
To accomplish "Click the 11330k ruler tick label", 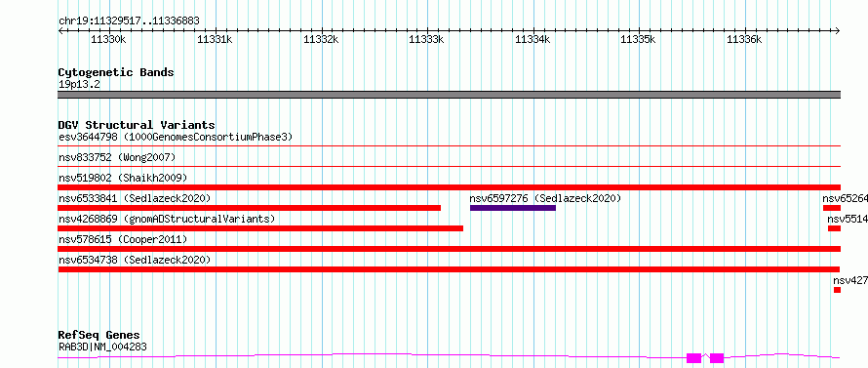I will (x=108, y=39).
